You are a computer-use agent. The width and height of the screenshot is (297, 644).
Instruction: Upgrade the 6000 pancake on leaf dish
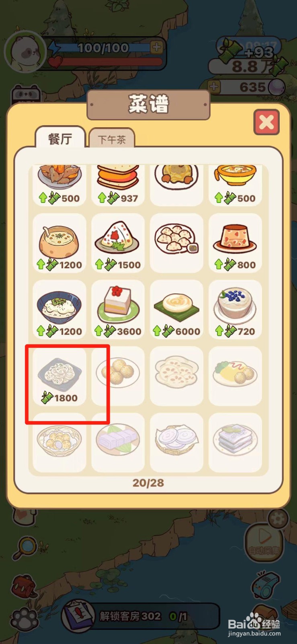point(177,310)
